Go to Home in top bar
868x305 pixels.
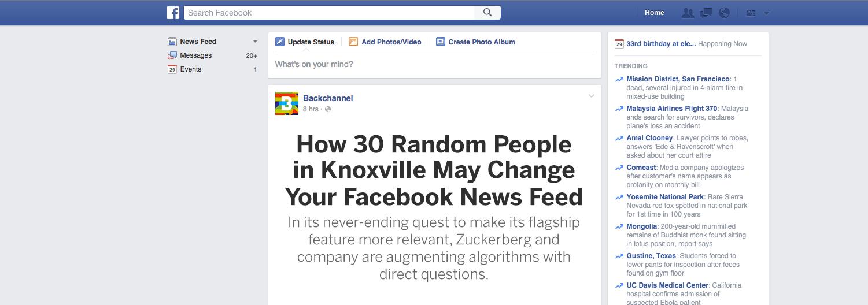pos(655,13)
